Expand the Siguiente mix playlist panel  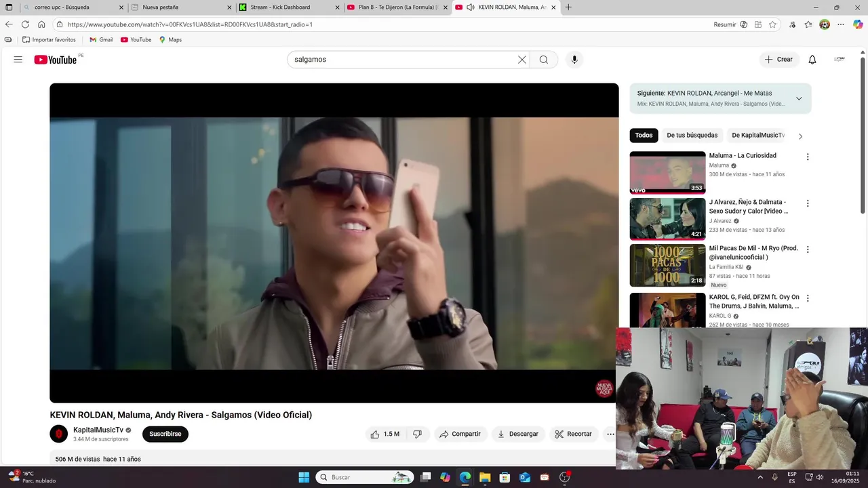tap(799, 98)
